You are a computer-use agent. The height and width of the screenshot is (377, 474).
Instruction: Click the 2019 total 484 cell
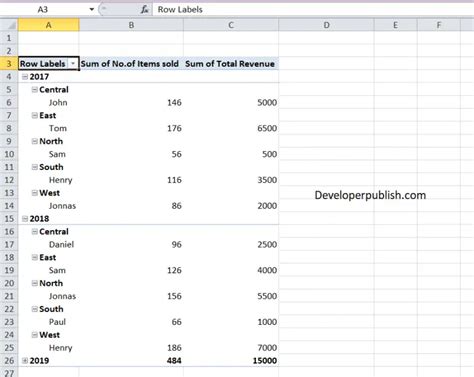click(131, 361)
